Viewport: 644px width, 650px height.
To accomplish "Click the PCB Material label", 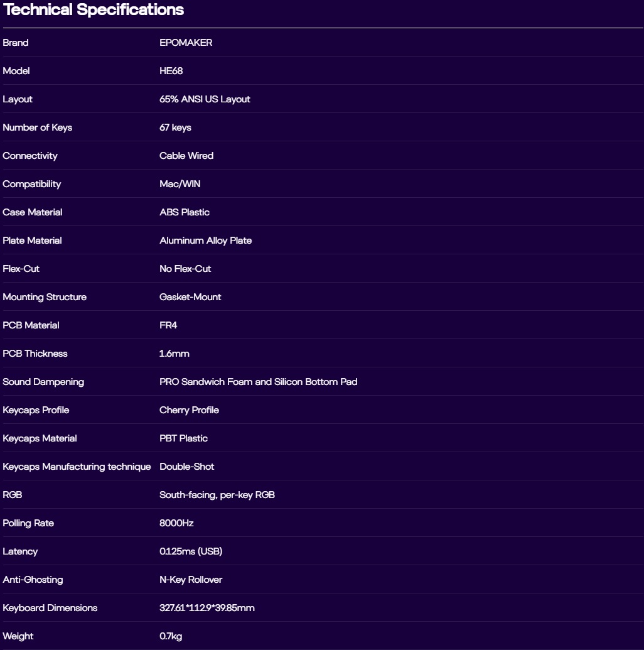I will tap(31, 325).
